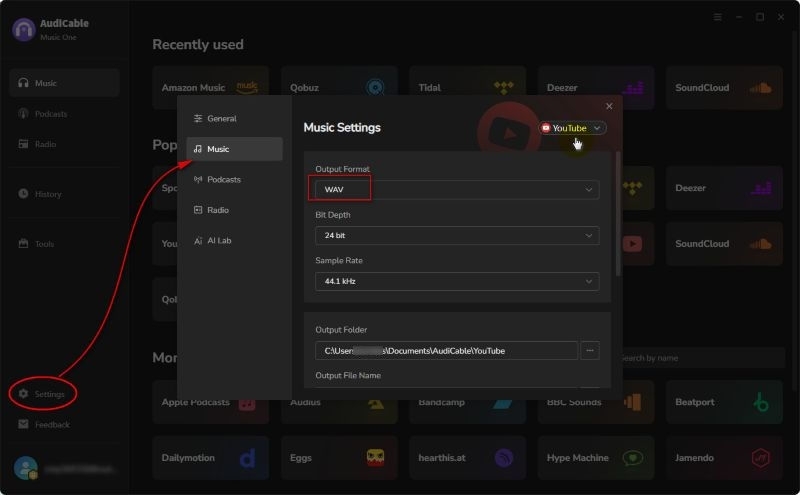Screen dimensions: 800x495
Task: Click the Feedback envelope icon
Action: [x=23, y=424]
